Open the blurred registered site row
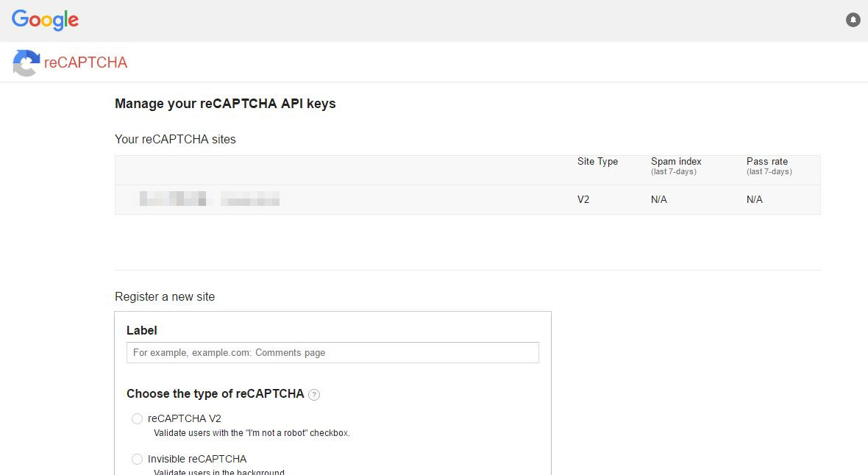This screenshot has width=868, height=475. 467,199
